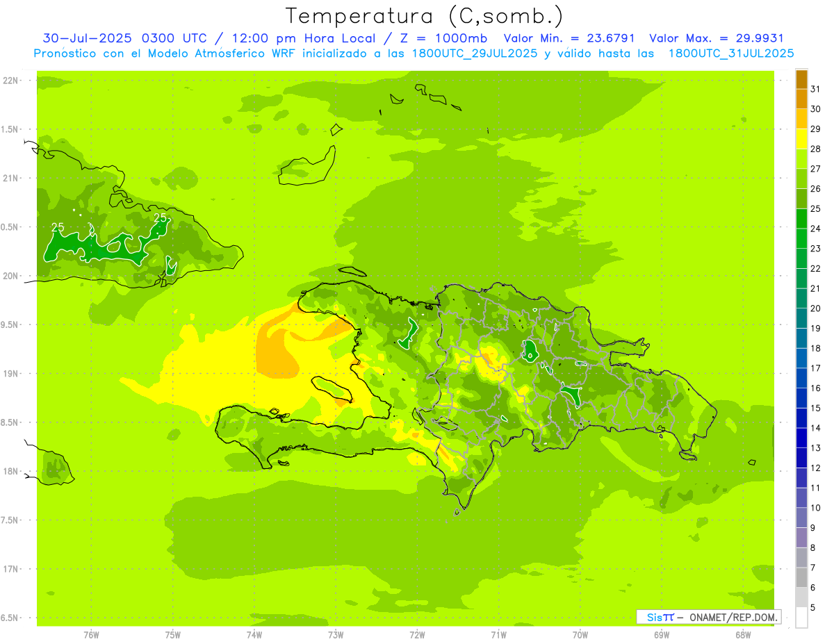This screenshot has height=644, width=834.
Task: Click the '17N' latitude label
Action: [10, 569]
